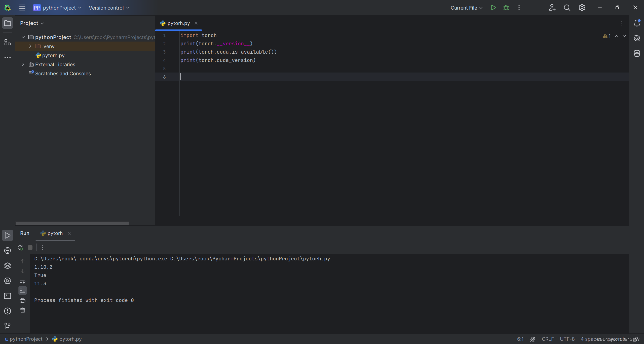This screenshot has height=344, width=644.
Task: Select the pytorh.py editor tab
Action: pyautogui.click(x=178, y=23)
